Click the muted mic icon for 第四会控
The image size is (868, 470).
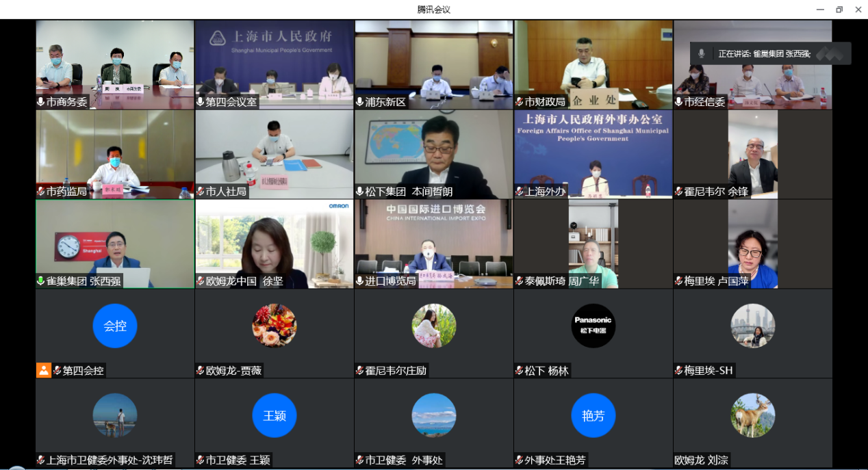(x=58, y=371)
